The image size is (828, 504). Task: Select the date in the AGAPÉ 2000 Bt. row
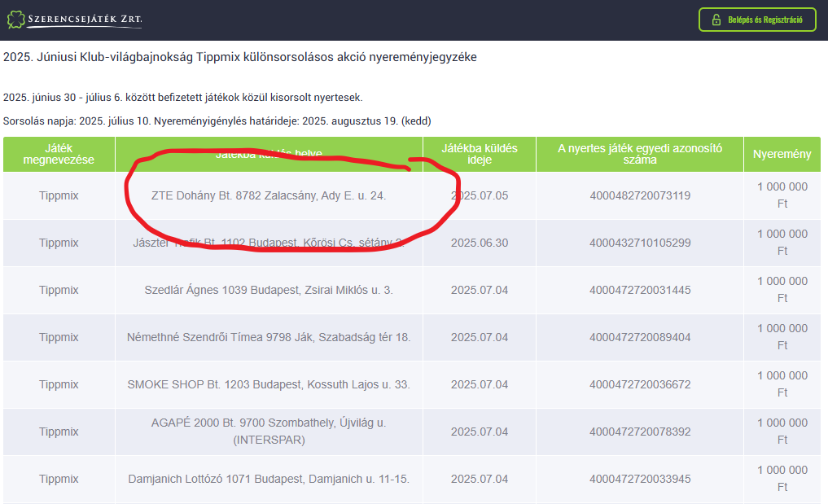pos(480,432)
